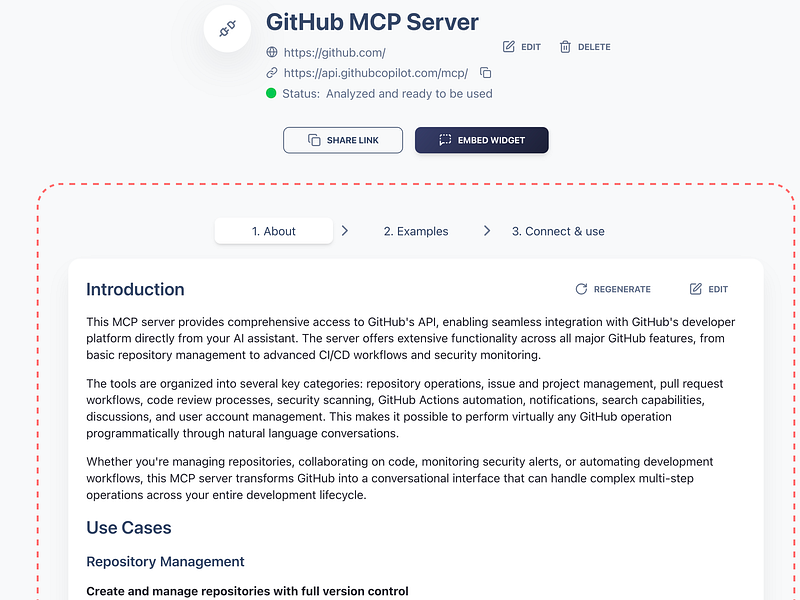Screen dimensions: 800x600
Task: Click the chevron between About and Examples
Action: 345,231
